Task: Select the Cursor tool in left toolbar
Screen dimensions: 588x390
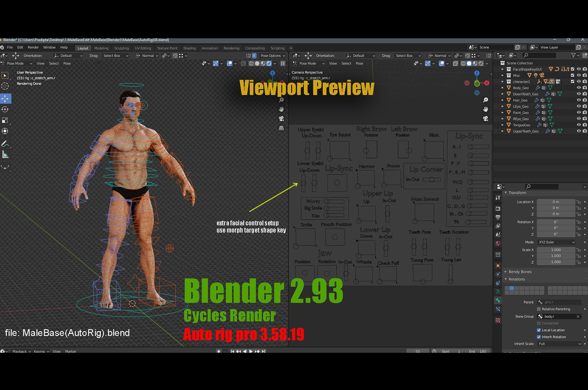Action: click(5, 86)
